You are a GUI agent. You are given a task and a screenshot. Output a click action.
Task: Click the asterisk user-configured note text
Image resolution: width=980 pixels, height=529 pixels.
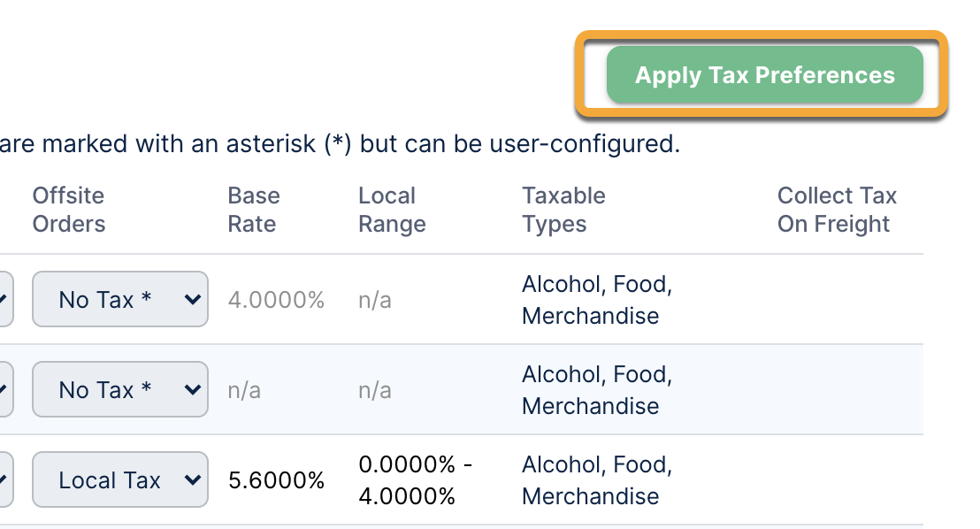tap(341, 144)
